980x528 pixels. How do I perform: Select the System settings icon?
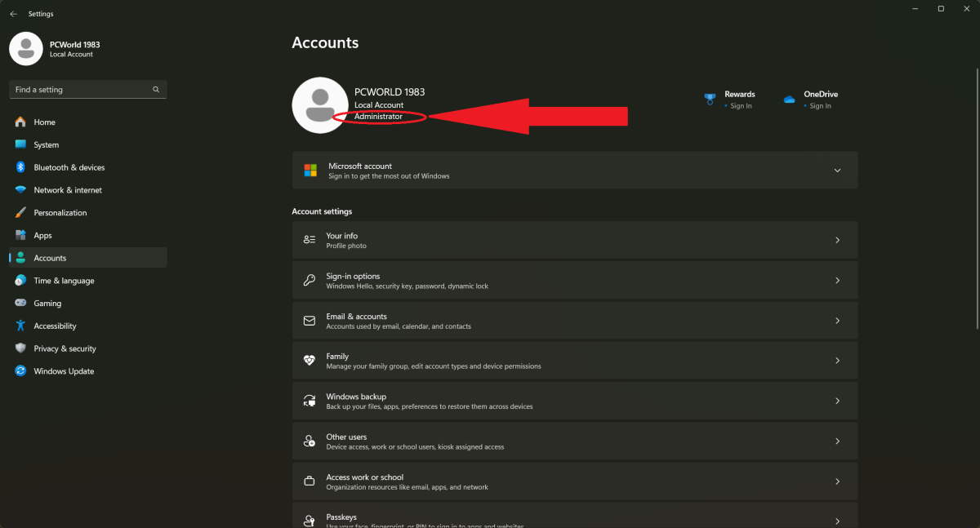[20, 144]
